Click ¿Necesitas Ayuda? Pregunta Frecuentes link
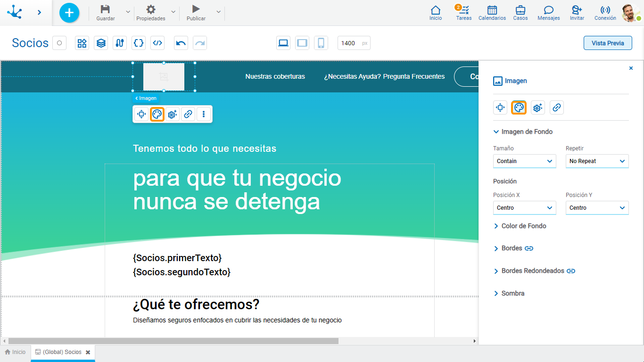The image size is (644, 362). 384,76
